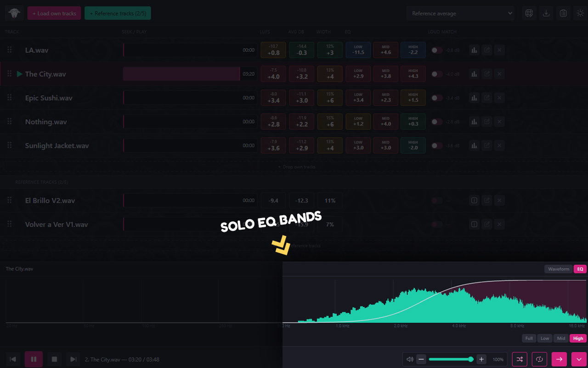
Task: Solo the High EQ band
Action: click(x=578, y=339)
